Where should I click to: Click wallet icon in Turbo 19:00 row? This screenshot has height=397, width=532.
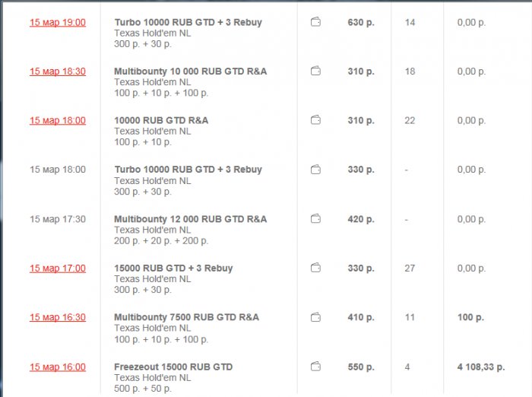pyautogui.click(x=315, y=22)
